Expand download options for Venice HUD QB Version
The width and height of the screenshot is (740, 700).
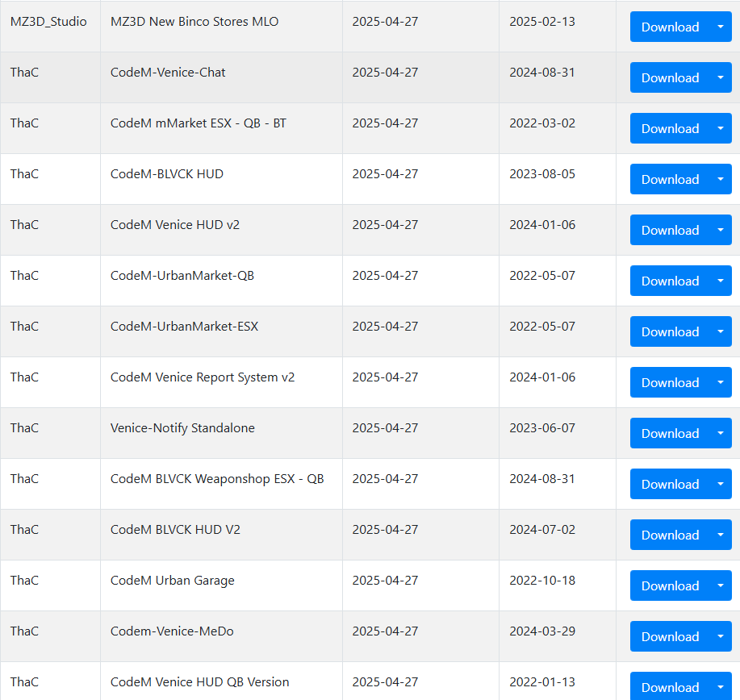[721, 686]
